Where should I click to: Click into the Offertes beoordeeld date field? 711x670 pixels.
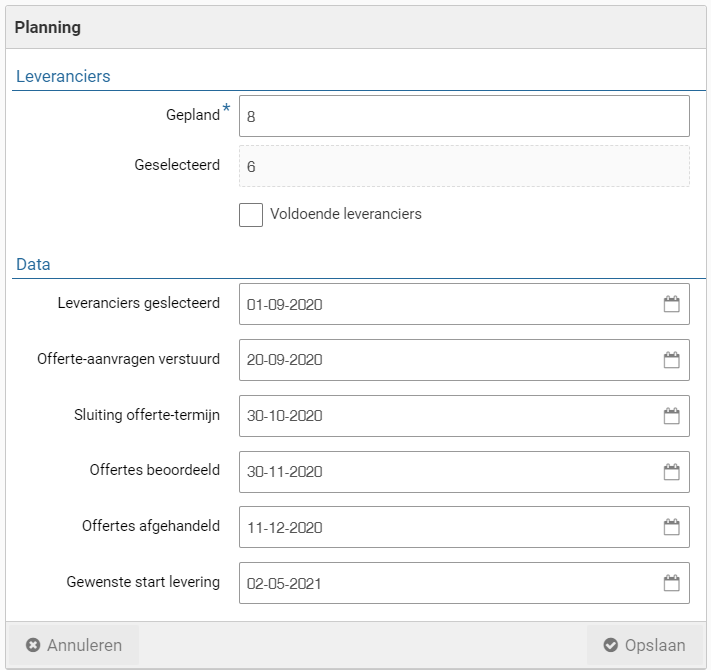450,472
